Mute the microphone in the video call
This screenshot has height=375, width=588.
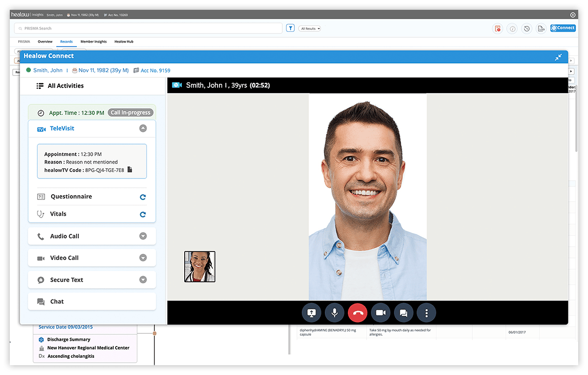[335, 313]
